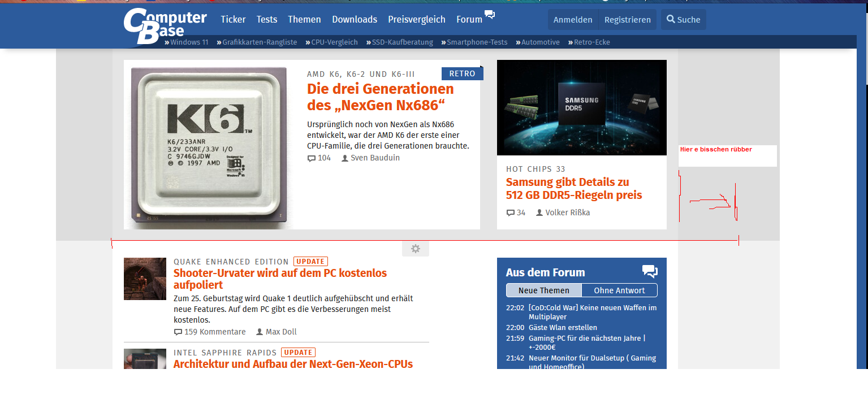Open the Intel Sapphire Rapids thumbnail
This screenshot has height=395, width=868.
(x=145, y=359)
